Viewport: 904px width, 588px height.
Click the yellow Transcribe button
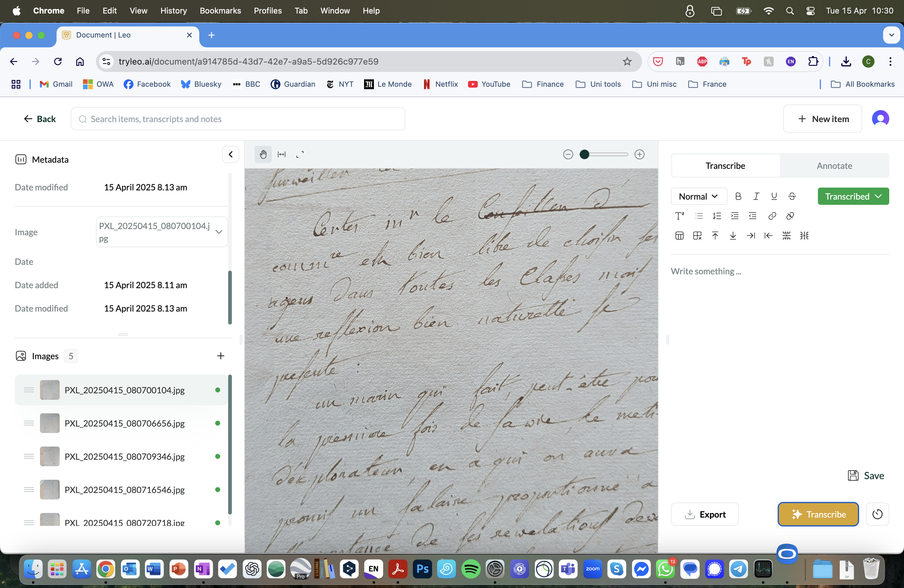[818, 514]
